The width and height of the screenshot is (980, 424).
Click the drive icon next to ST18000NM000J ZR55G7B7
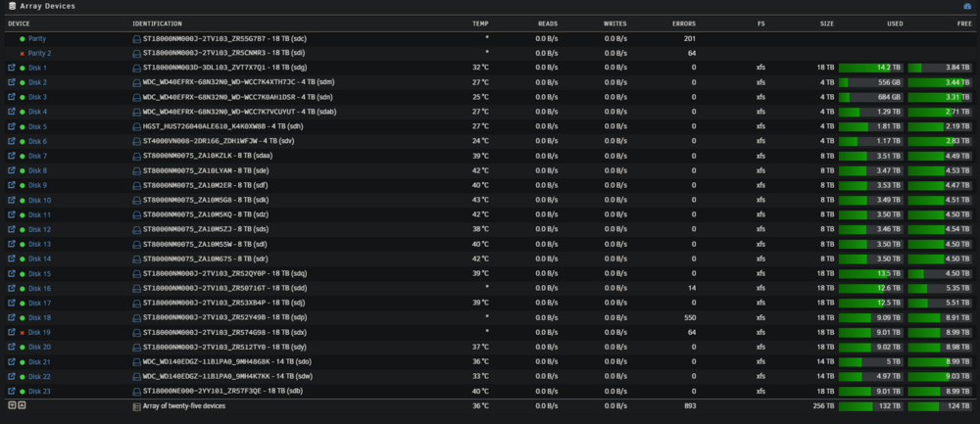click(x=137, y=39)
